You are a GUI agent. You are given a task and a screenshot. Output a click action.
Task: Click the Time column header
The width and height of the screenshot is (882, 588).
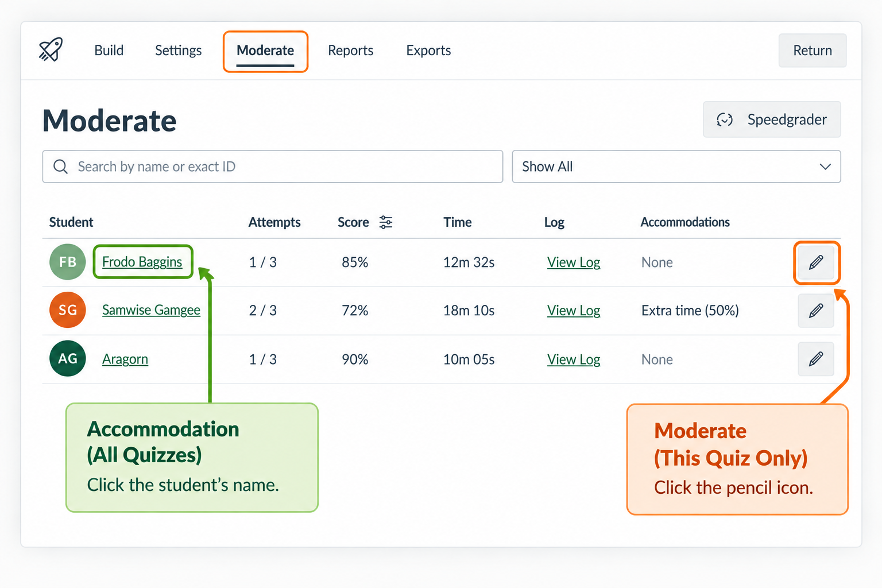pyautogui.click(x=458, y=222)
